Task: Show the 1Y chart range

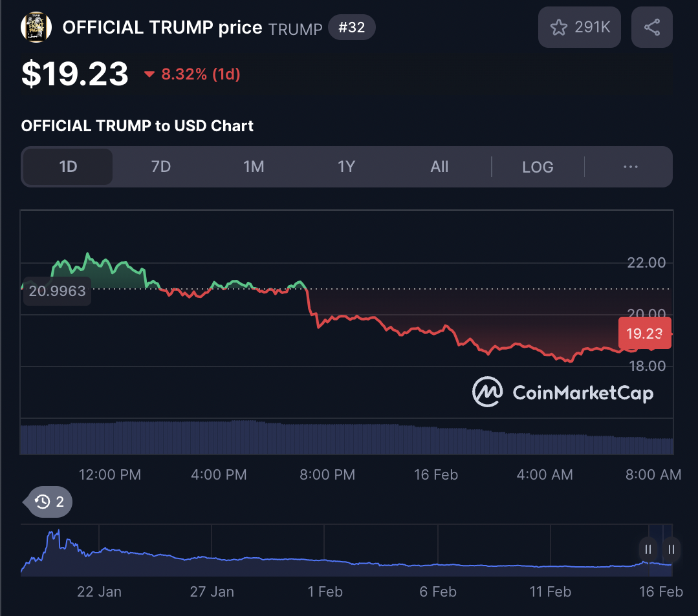Action: (x=346, y=167)
